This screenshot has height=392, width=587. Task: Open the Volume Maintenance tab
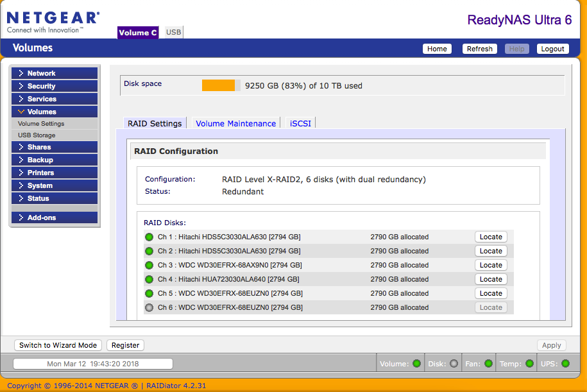point(236,123)
